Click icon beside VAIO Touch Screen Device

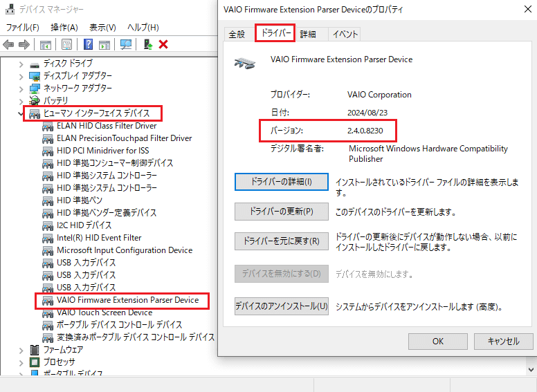point(48,313)
